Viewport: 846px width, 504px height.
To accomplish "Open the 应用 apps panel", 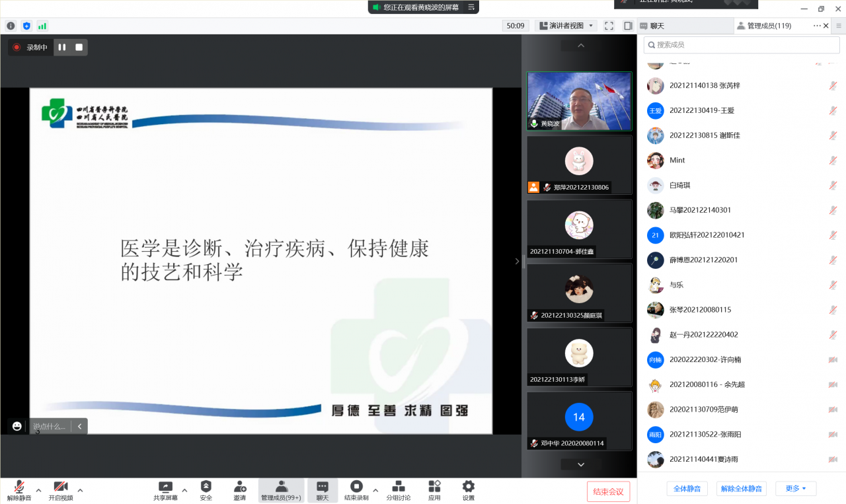I will coord(434,490).
